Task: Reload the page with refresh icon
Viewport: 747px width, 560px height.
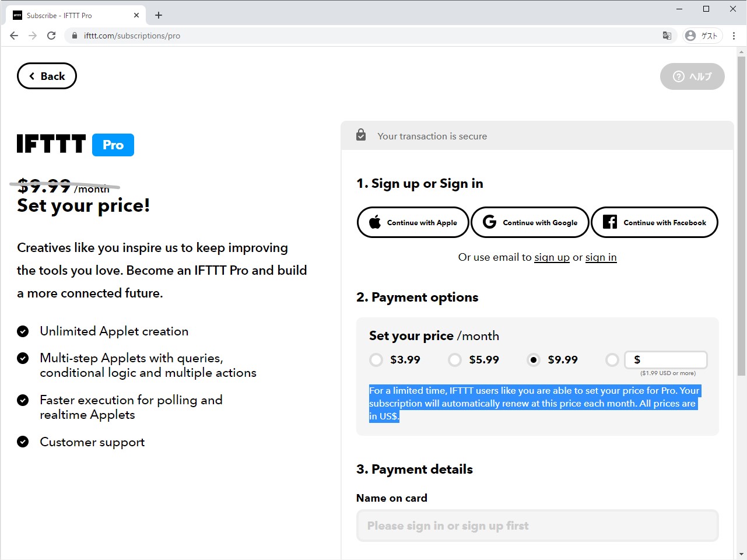Action: point(51,36)
